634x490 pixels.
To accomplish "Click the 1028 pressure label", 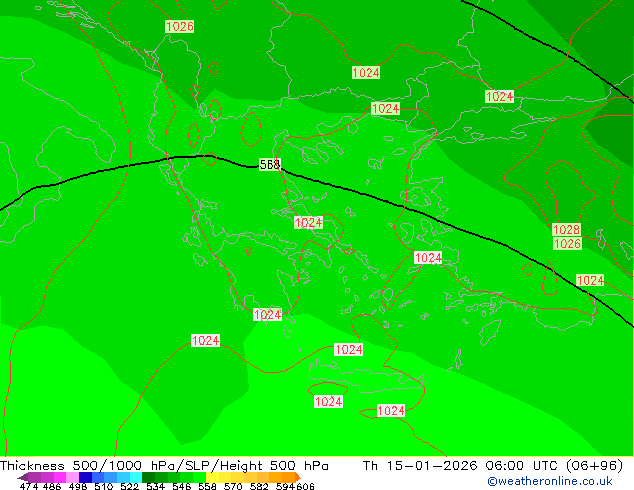I will pos(566,230).
